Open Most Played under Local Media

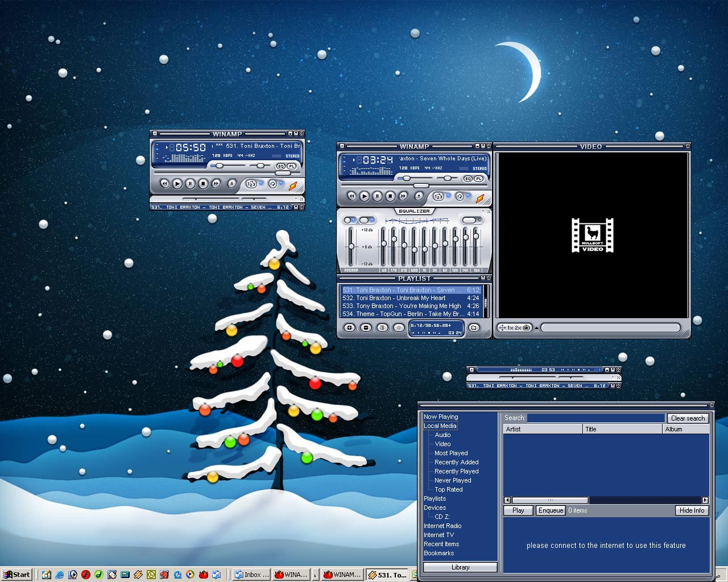pos(450,453)
